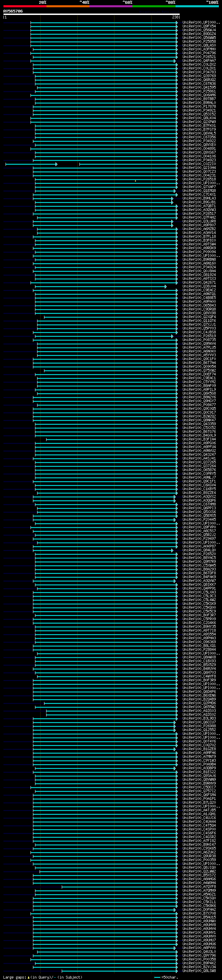Select the UniRef100_A9UHV0 label

[x=199, y=936]
